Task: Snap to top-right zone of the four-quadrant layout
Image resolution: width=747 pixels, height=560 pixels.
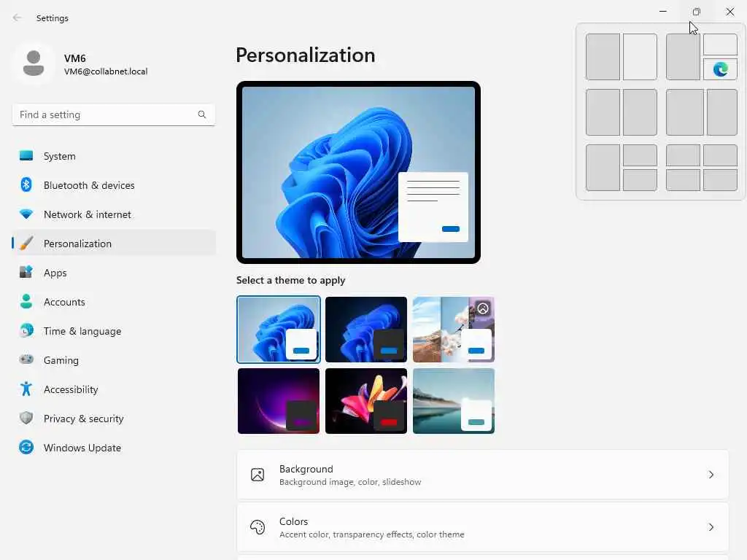Action: tap(720, 155)
